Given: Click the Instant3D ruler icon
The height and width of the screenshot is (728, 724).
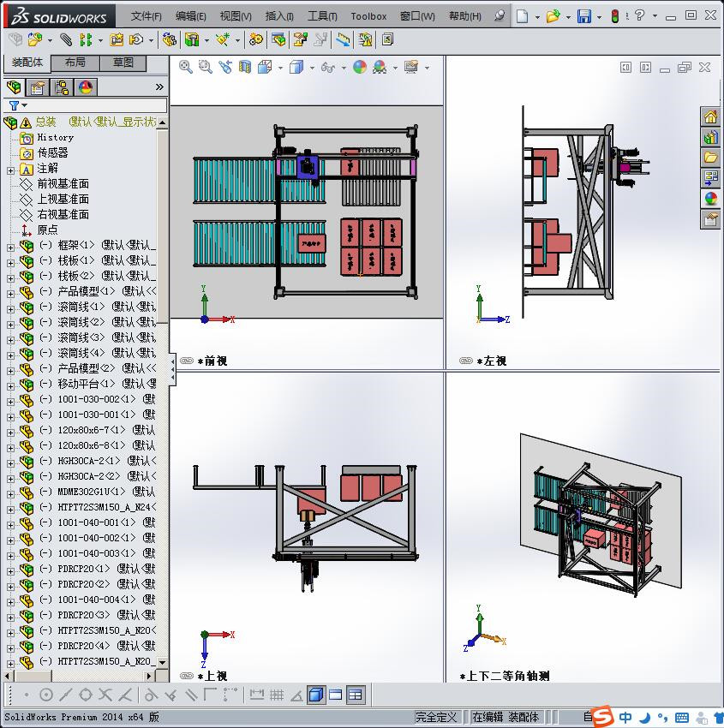Looking at the screenshot, I should 343,40.
